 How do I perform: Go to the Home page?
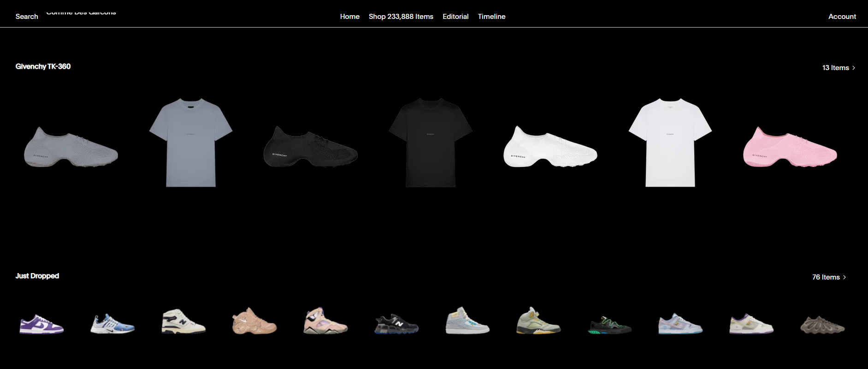pyautogui.click(x=350, y=17)
